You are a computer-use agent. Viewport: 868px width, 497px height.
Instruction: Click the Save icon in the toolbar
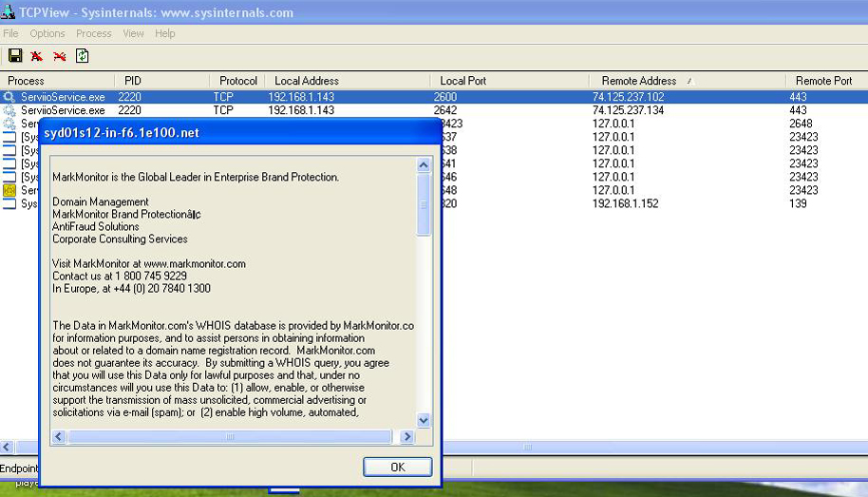click(14, 56)
